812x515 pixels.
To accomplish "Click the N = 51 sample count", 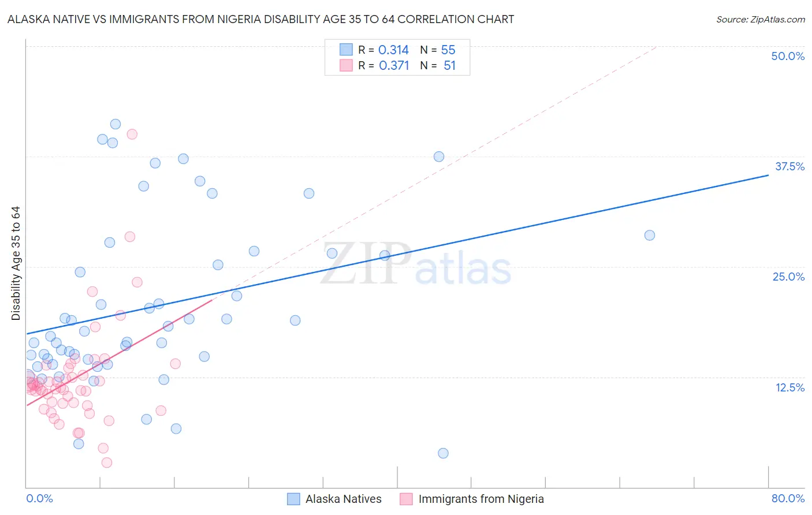I will click(x=438, y=65).
